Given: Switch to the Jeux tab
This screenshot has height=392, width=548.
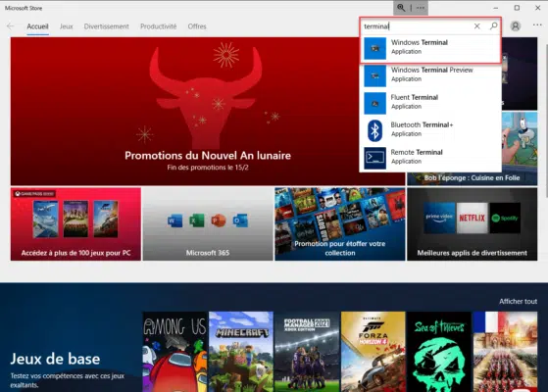Looking at the screenshot, I should (x=66, y=26).
